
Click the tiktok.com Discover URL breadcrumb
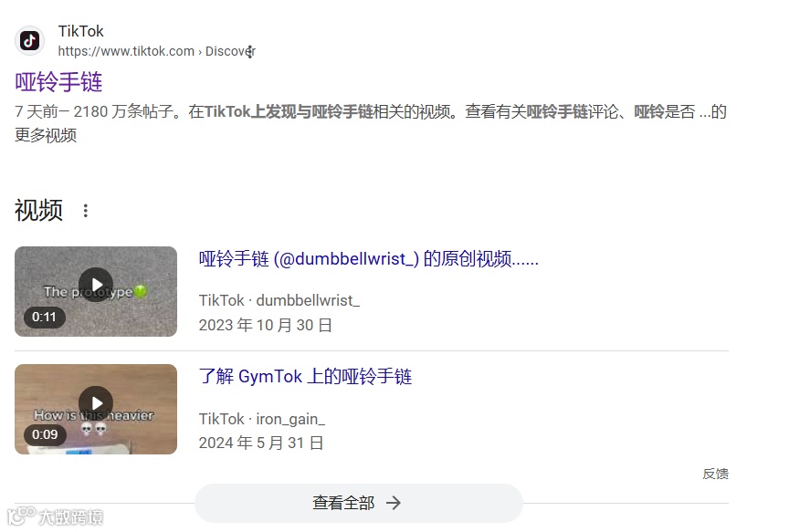(x=157, y=51)
